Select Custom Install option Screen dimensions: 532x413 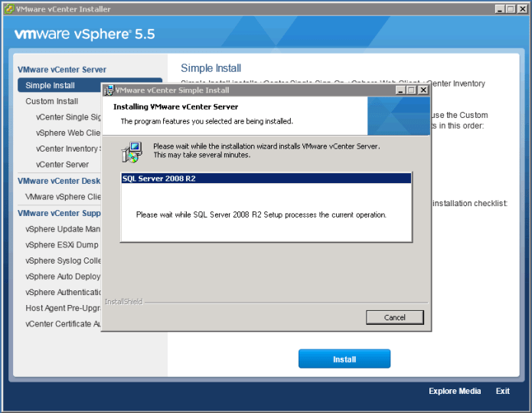(x=51, y=101)
